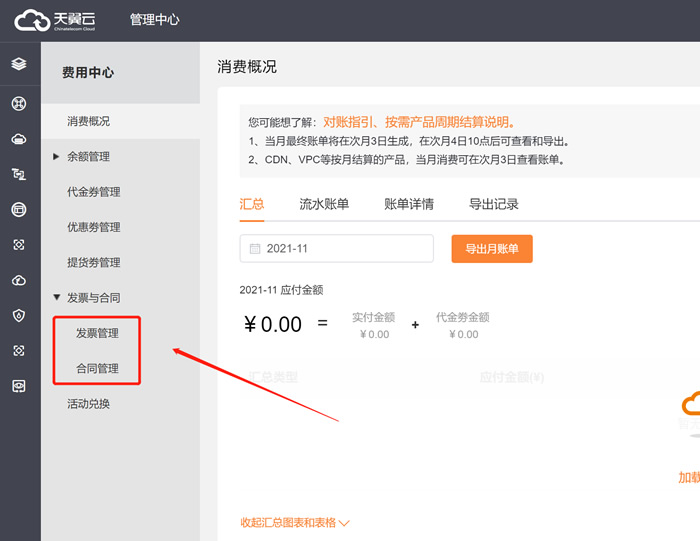Select the solid cloud icon in sidebar

[x=19, y=139]
